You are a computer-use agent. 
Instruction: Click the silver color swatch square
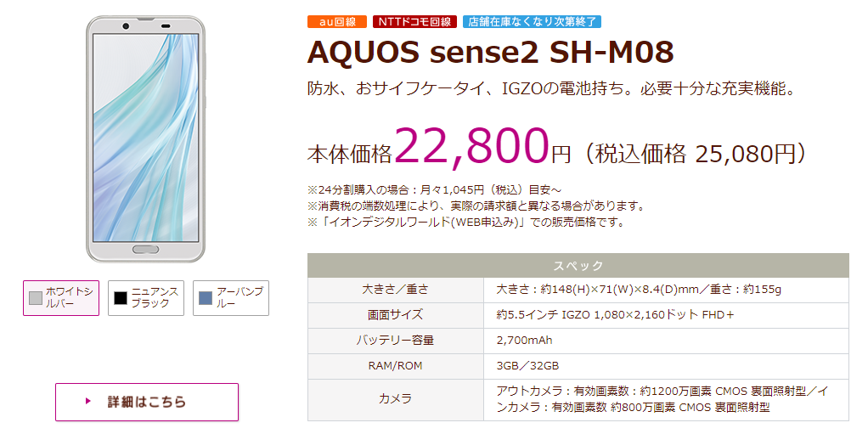[x=36, y=298]
